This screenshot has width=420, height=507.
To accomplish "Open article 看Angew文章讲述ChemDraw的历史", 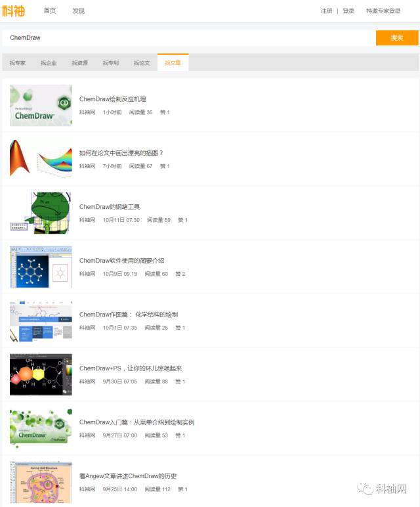I will [x=128, y=476].
